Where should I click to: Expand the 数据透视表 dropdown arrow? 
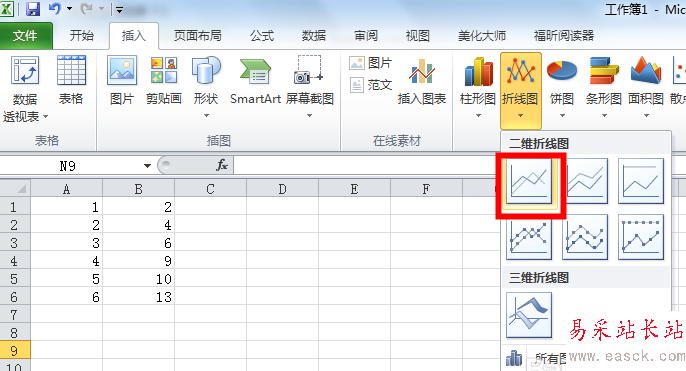(x=46, y=117)
